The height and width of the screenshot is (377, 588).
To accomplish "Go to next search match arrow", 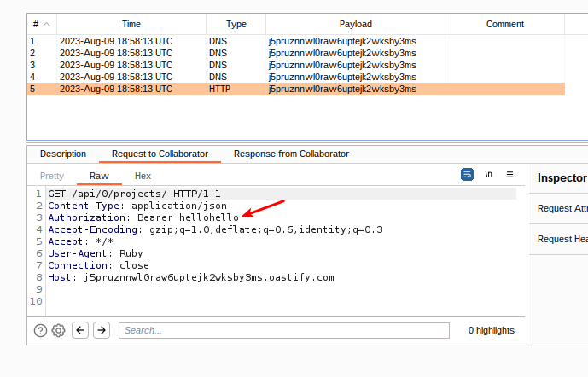I will (102, 330).
